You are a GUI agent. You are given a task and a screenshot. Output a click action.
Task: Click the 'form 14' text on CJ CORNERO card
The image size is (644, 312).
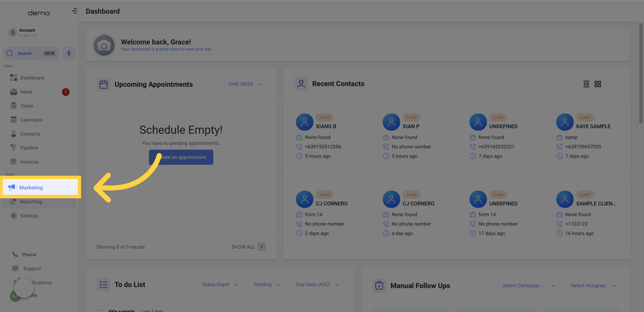[314, 214]
